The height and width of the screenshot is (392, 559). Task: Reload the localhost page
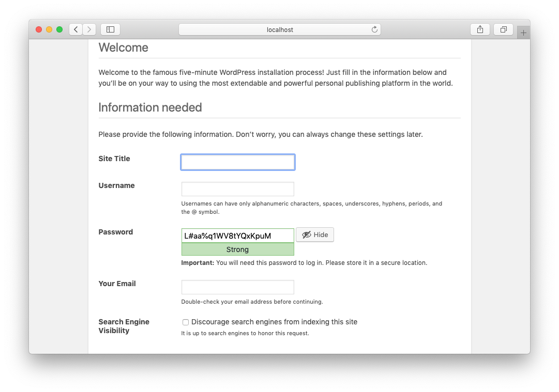(x=374, y=29)
